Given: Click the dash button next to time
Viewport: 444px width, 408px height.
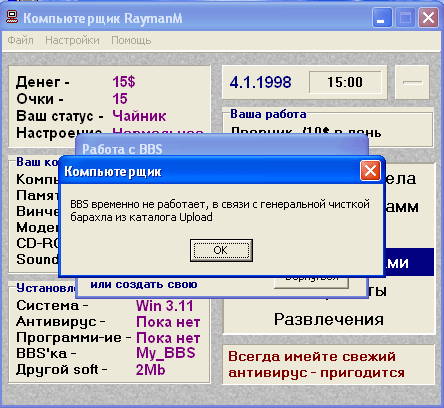Looking at the screenshot, I should (x=412, y=82).
